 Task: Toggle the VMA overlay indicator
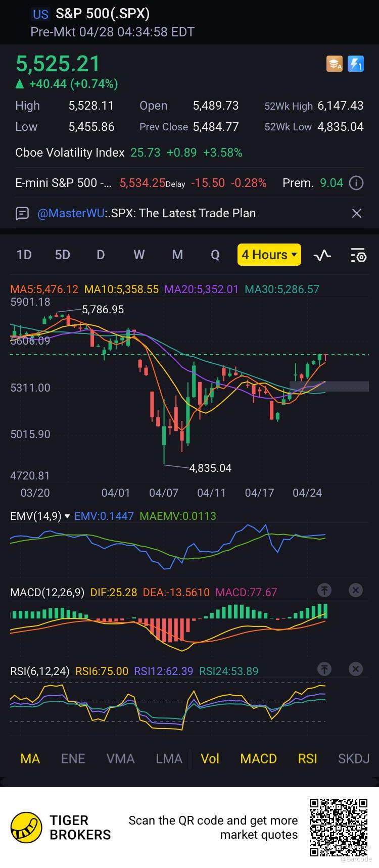coord(121,758)
